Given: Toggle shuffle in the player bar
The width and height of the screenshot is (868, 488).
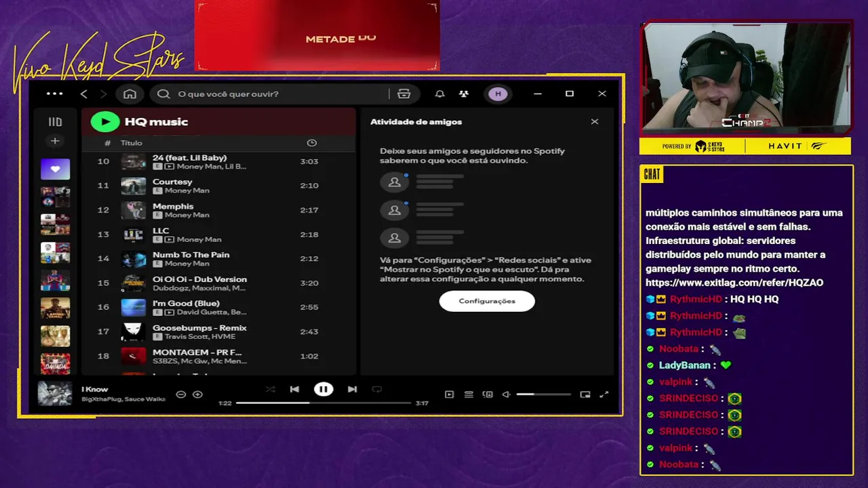Looking at the screenshot, I should click(270, 389).
